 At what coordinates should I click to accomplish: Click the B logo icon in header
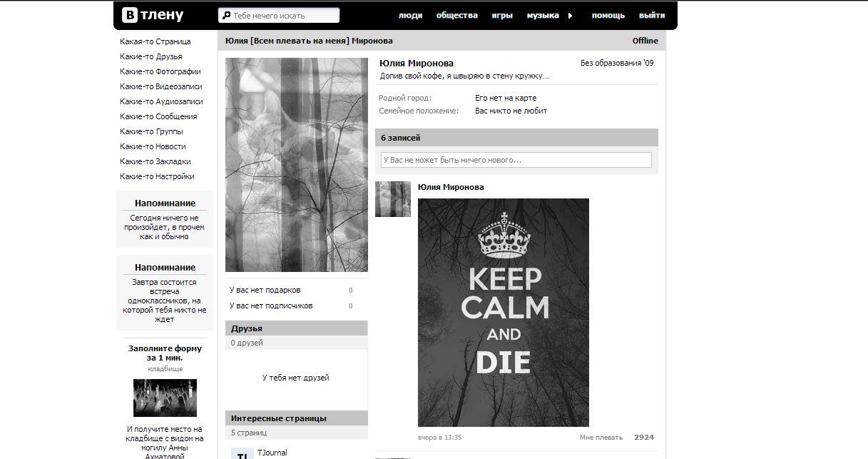coord(131,15)
